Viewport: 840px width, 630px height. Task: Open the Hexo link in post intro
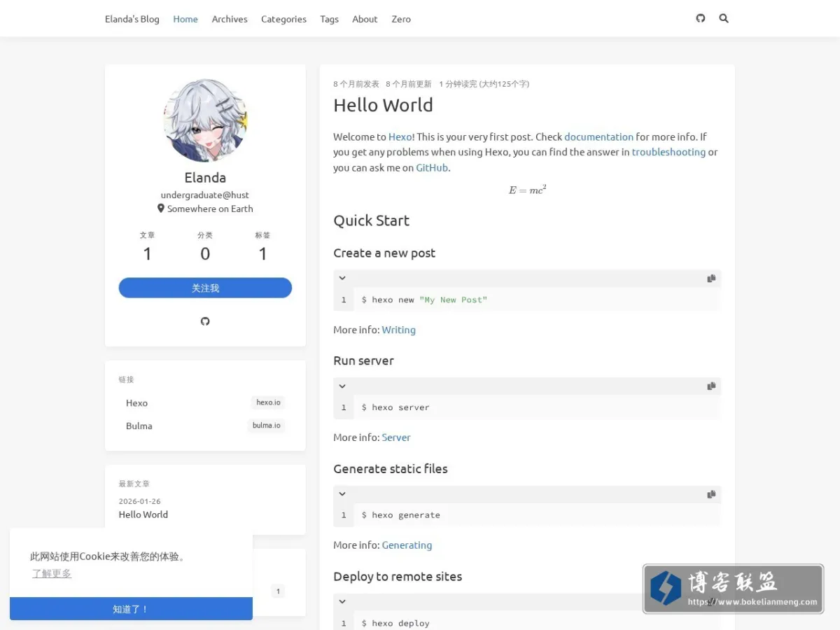[x=400, y=136]
